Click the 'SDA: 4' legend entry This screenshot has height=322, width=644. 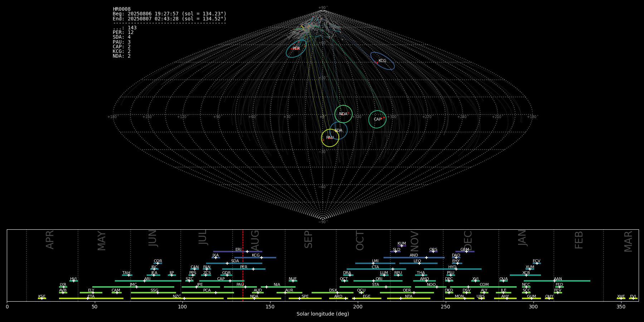[122, 37]
